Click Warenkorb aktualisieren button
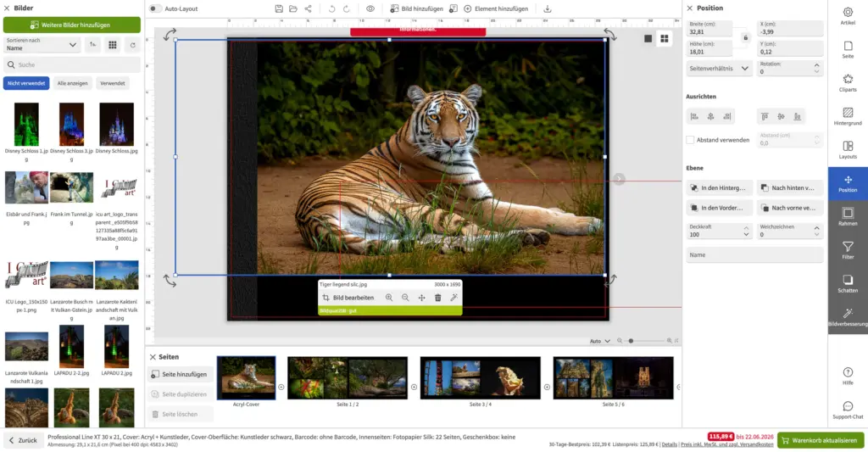Viewport: 868px width, 452px height. pyautogui.click(x=821, y=440)
